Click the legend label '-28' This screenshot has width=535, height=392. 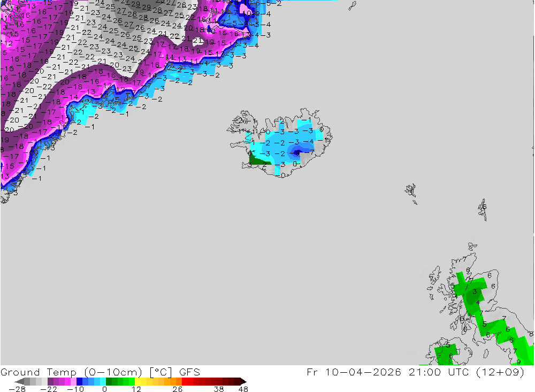pyautogui.click(x=17, y=389)
